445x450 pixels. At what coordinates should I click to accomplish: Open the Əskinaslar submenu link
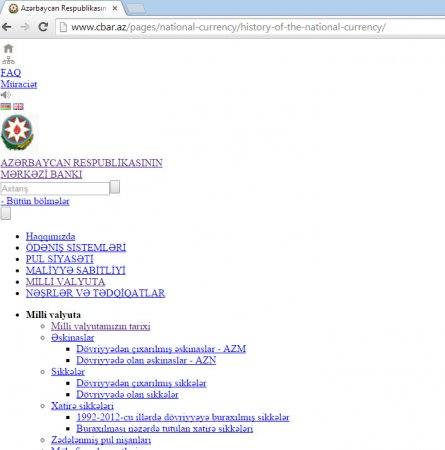pos(73,338)
